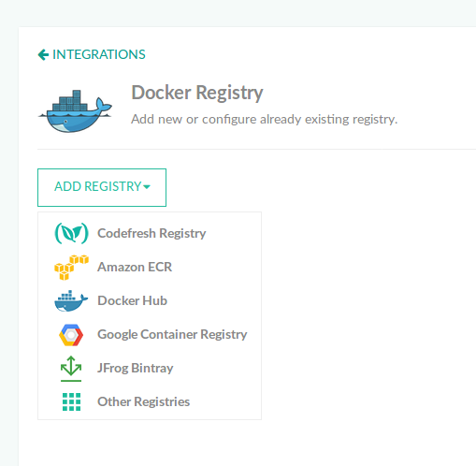Click the Codefresh leaf logo icon

[71, 233]
